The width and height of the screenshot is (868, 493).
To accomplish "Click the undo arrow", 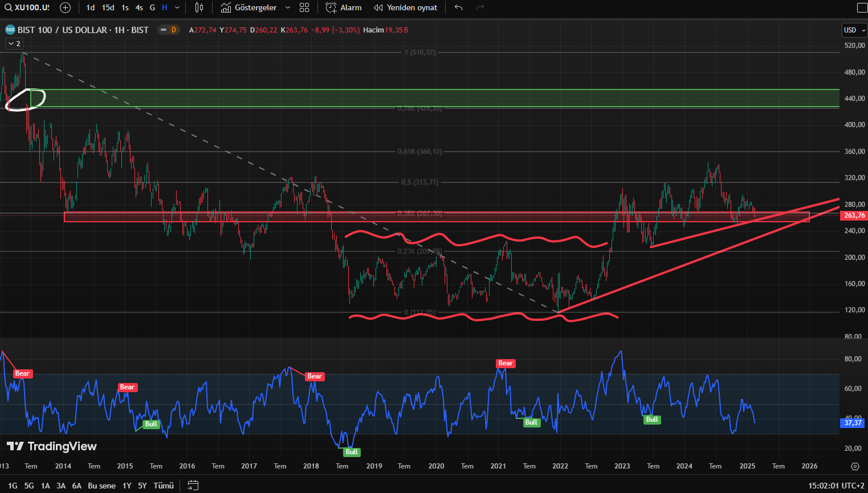I will 458,7.
